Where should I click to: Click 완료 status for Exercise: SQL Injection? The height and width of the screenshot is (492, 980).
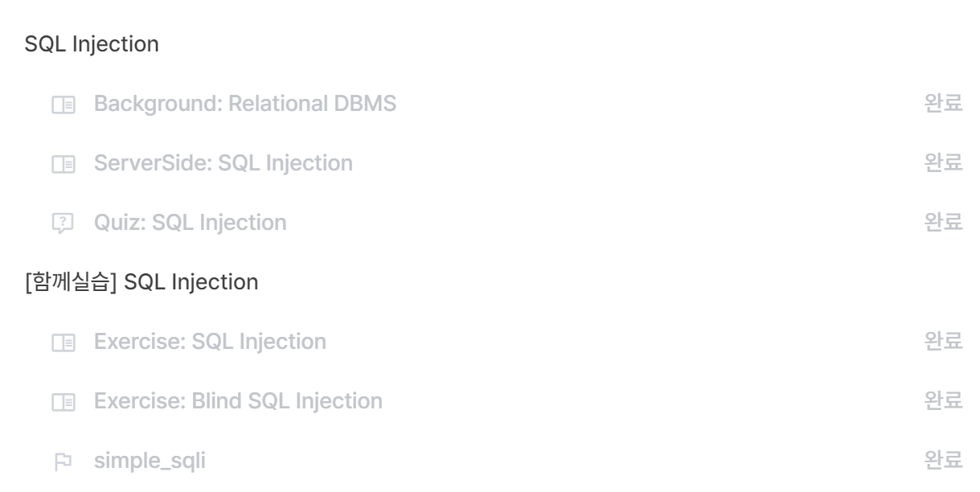[x=944, y=342]
